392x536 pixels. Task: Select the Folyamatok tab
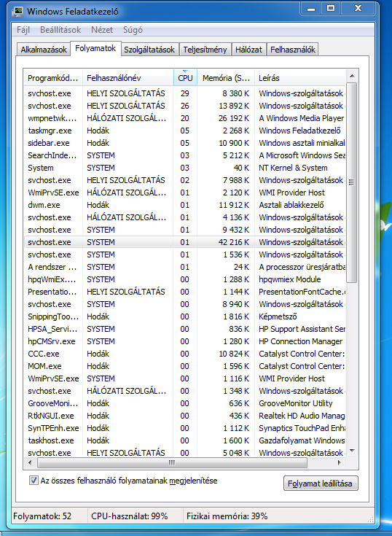95,49
